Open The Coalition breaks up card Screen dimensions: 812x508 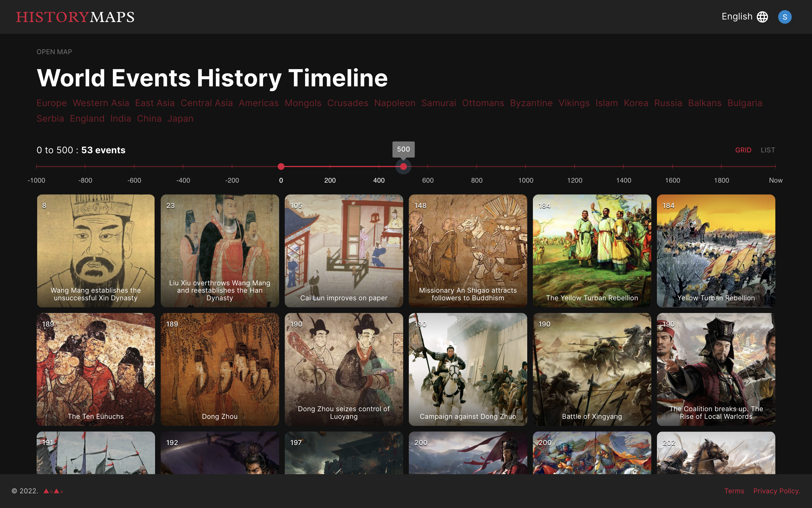click(x=716, y=369)
